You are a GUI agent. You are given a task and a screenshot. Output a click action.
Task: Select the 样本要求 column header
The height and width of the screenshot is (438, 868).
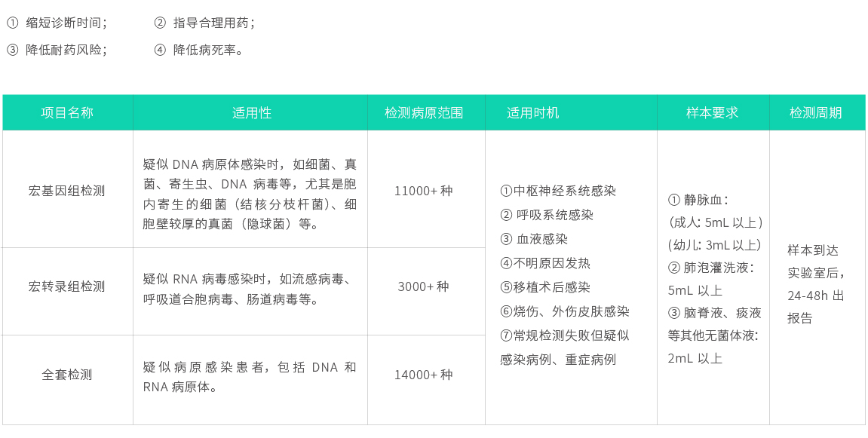click(712, 113)
